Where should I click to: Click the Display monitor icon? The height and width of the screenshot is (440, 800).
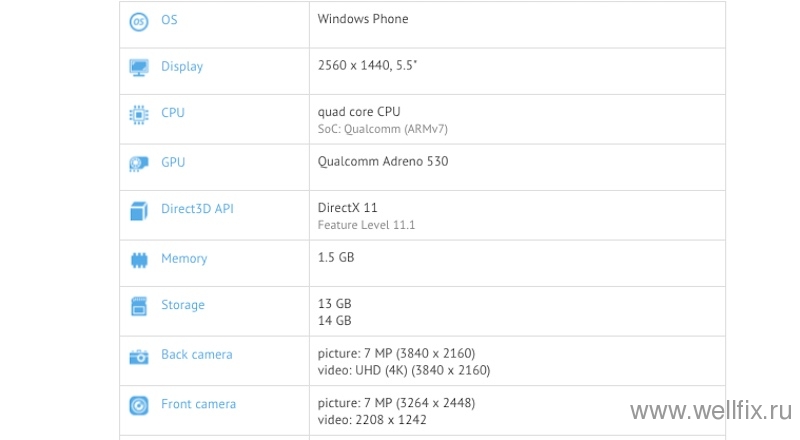point(139,68)
